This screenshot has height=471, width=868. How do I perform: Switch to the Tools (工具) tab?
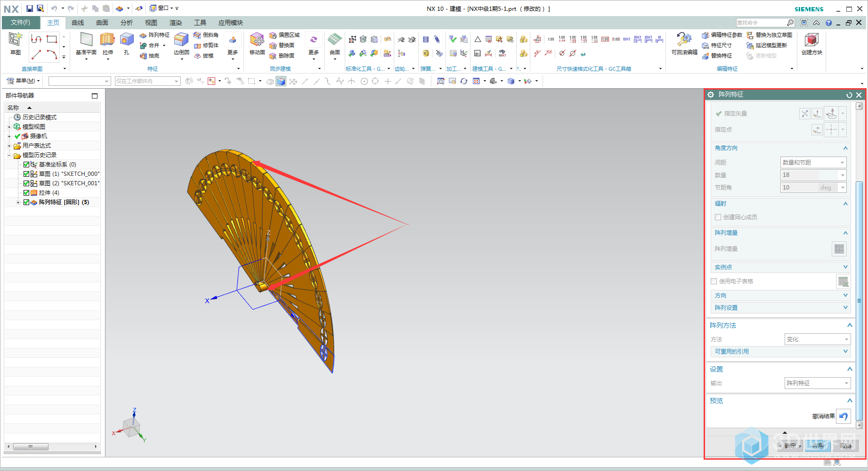(200, 23)
